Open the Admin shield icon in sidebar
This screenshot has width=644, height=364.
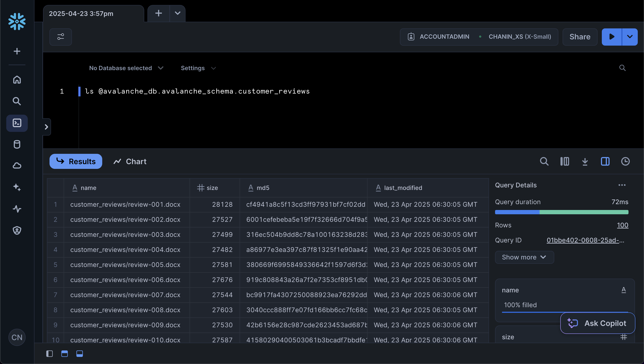click(x=17, y=230)
